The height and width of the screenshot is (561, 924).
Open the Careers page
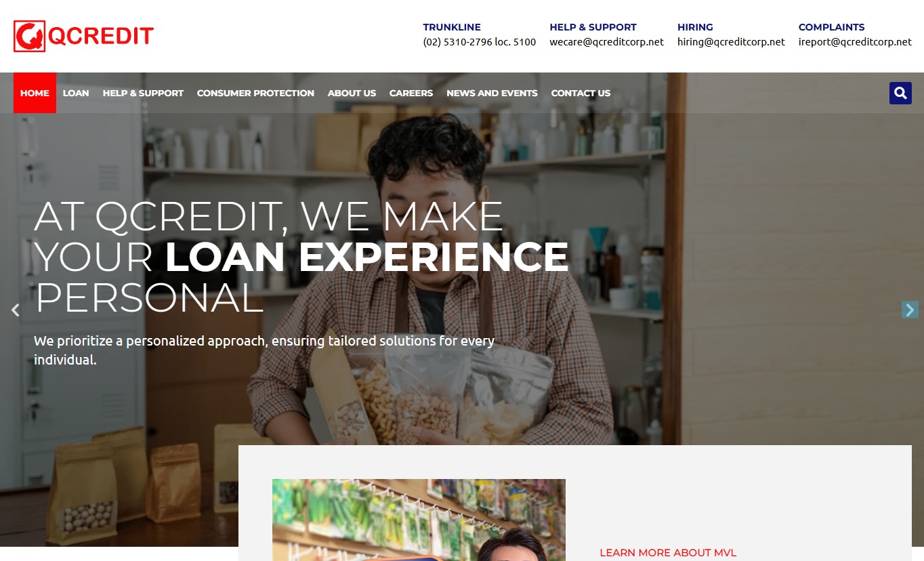pos(411,93)
